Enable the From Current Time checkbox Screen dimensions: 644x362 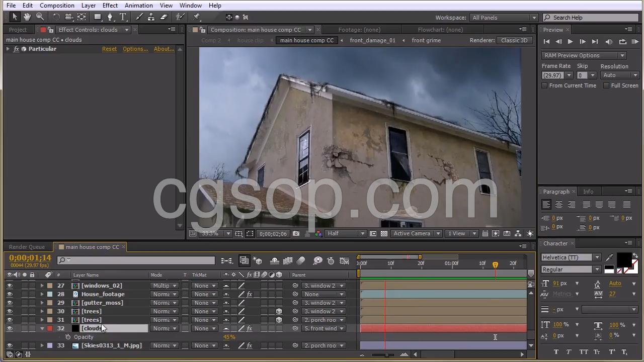pos(544,85)
